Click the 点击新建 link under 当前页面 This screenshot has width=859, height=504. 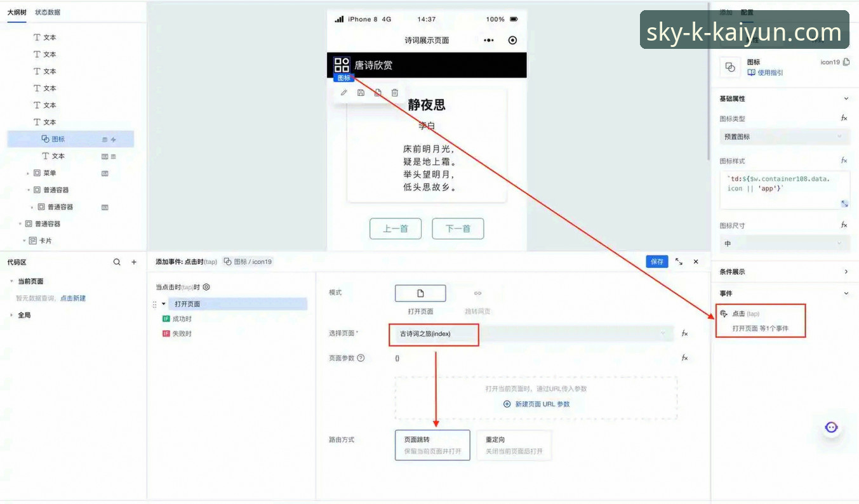[73, 298]
